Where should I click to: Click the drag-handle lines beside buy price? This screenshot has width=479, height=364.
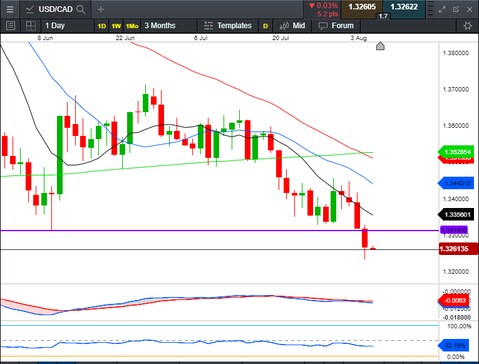click(431, 9)
